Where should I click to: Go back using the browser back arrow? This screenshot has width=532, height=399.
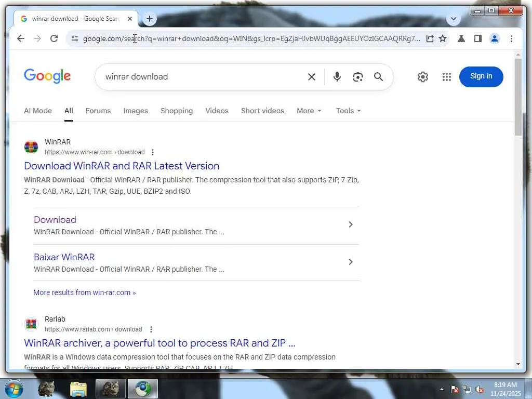21,38
